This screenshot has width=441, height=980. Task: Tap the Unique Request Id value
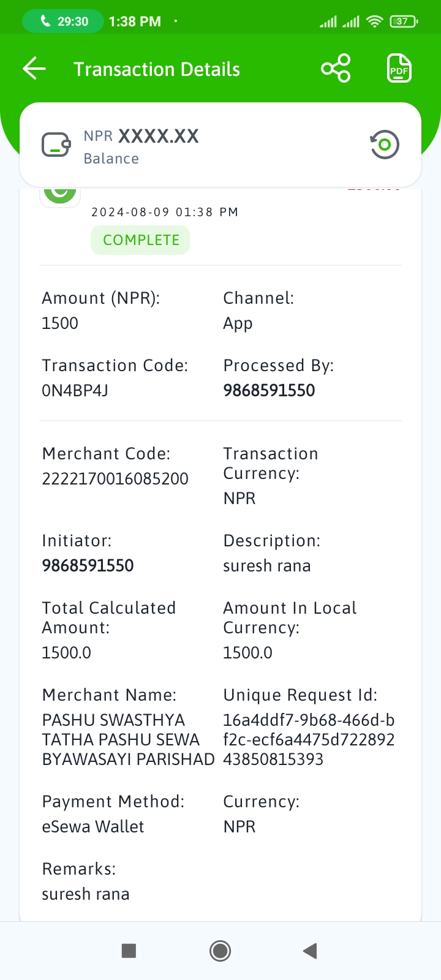(x=309, y=740)
